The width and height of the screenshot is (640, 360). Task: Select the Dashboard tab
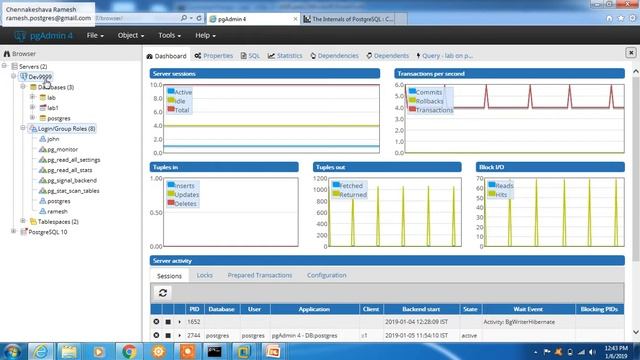(x=166, y=56)
